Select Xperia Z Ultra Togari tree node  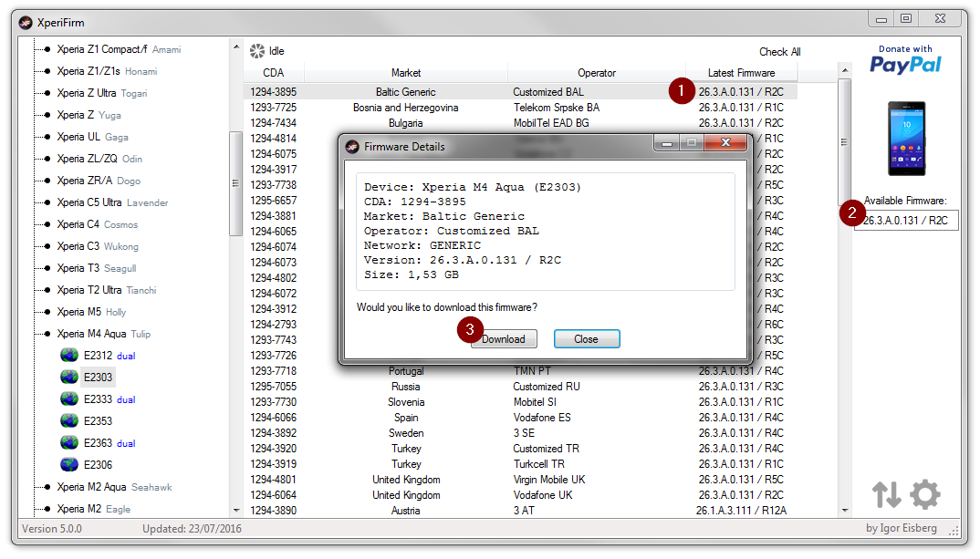click(102, 93)
